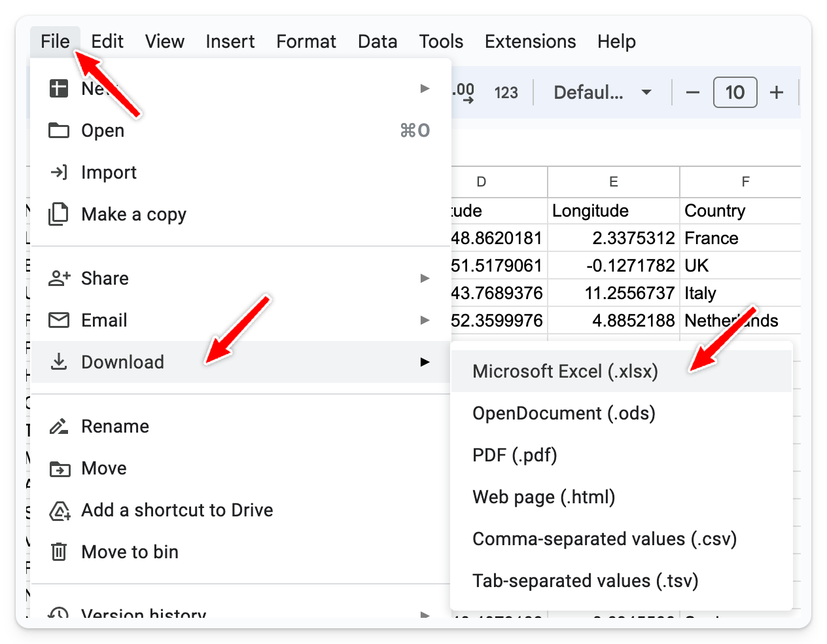
Task: Click the Share person icon
Action: click(x=59, y=278)
